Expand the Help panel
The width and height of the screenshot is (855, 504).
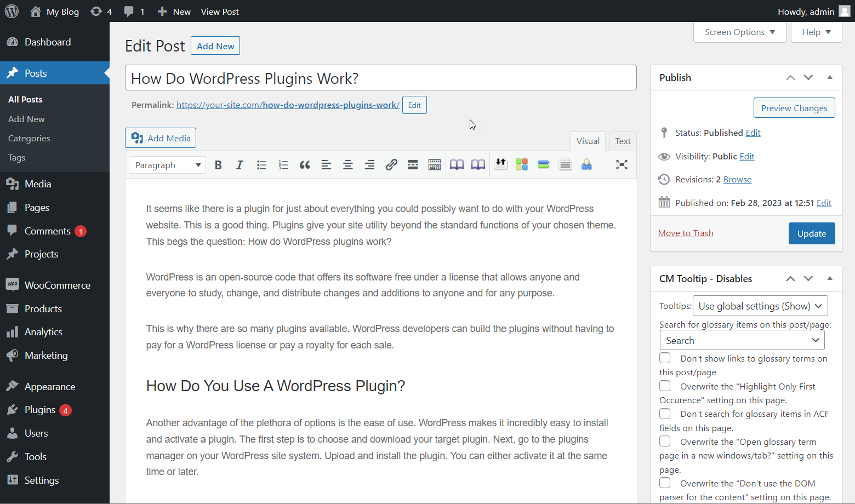pyautogui.click(x=817, y=32)
